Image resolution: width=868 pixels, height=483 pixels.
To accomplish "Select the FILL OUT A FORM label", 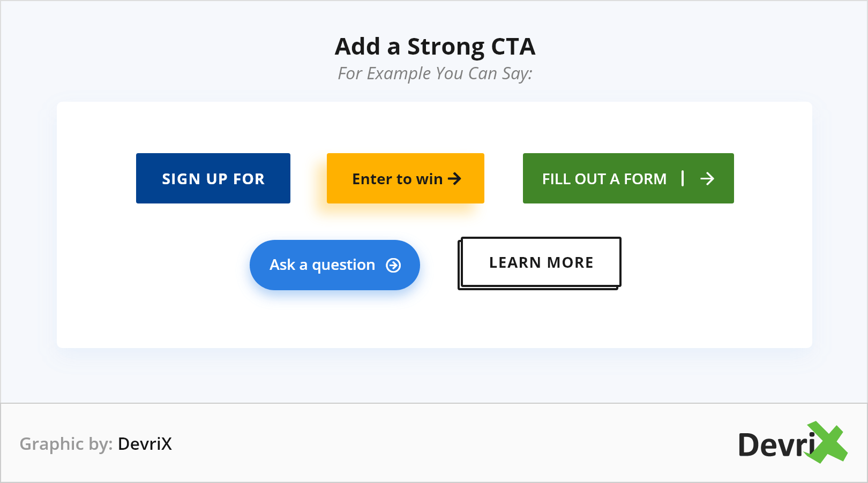I will [604, 179].
